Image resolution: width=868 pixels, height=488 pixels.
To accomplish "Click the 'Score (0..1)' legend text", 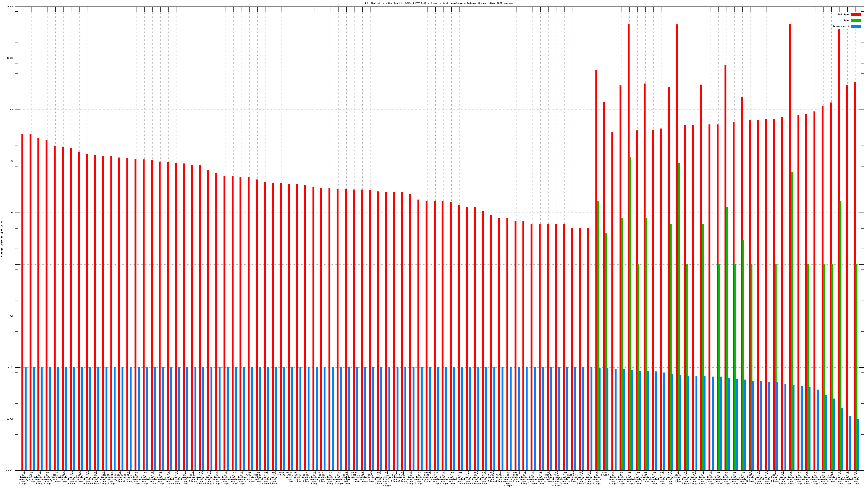I will click(841, 26).
